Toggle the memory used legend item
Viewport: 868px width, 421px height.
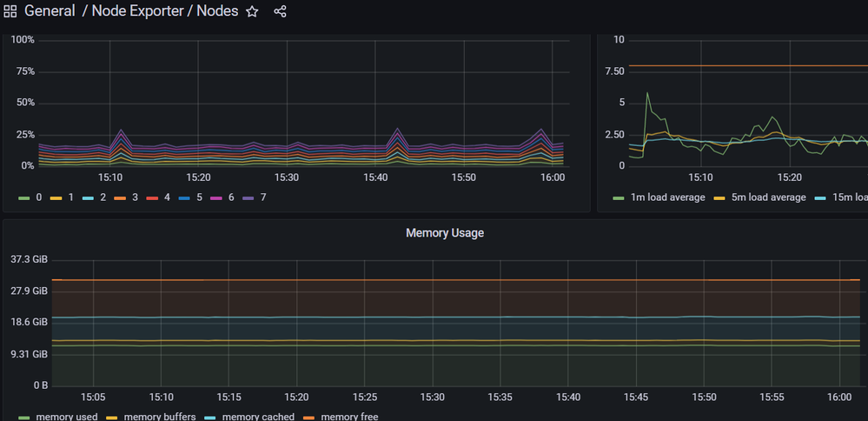(66, 417)
